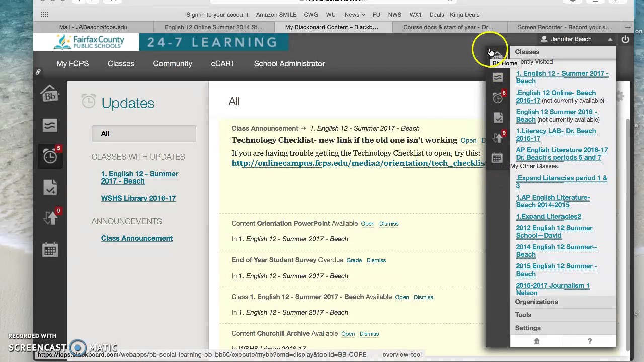The image size is (644, 362).
Task: Open the Churchill Archive content
Action: point(348,334)
